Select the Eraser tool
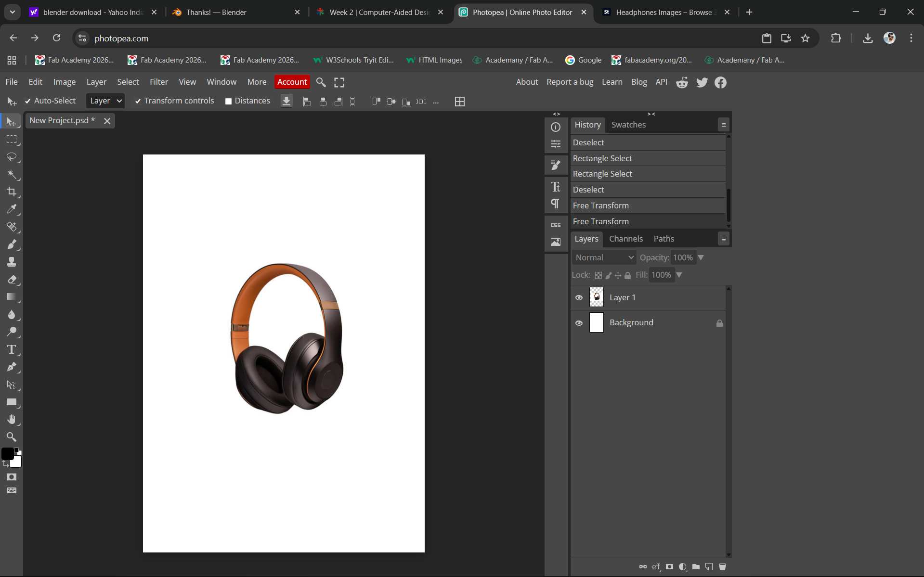This screenshot has width=924, height=577. pyautogui.click(x=12, y=280)
